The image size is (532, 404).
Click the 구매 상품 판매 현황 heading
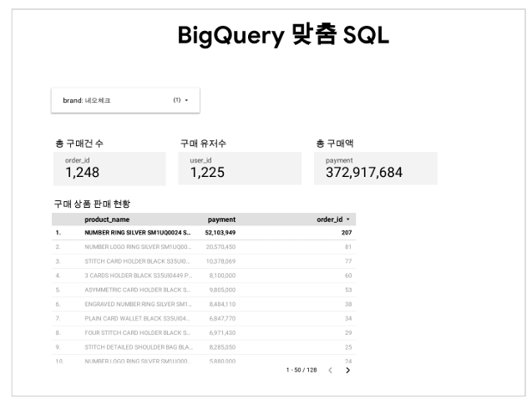click(x=92, y=204)
